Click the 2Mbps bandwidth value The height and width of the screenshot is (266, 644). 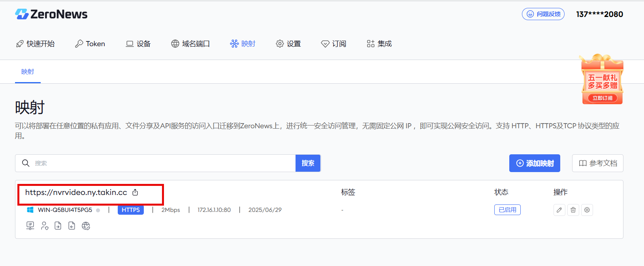[x=171, y=210]
